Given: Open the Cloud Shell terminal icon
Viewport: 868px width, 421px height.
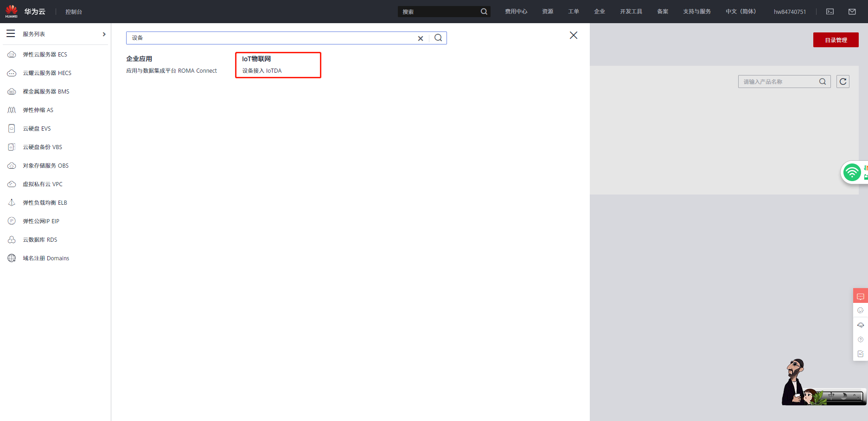Looking at the screenshot, I should click(x=830, y=12).
